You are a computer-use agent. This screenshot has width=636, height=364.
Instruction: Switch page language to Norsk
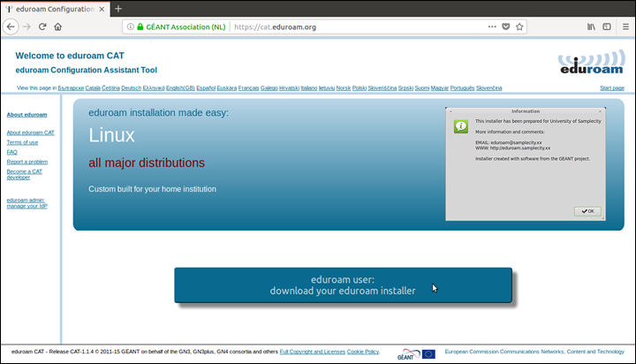click(x=343, y=88)
